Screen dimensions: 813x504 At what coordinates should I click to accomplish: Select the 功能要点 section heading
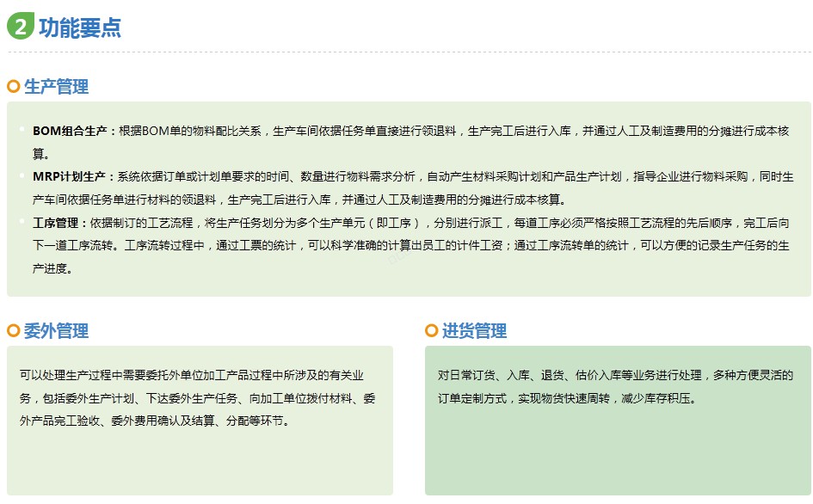tap(80, 28)
